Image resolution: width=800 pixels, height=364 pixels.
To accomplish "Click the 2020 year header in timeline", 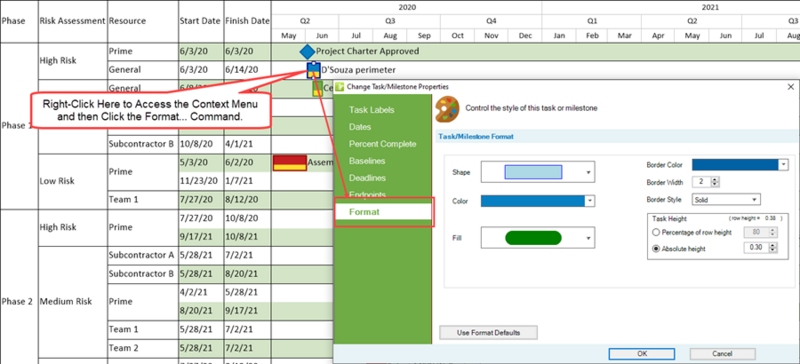I will click(x=407, y=8).
